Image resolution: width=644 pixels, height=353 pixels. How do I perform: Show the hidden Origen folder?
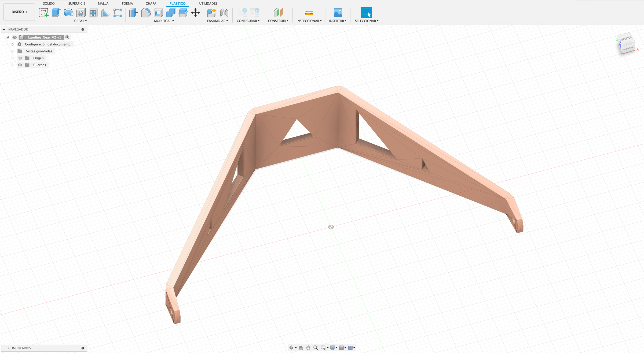pos(20,58)
